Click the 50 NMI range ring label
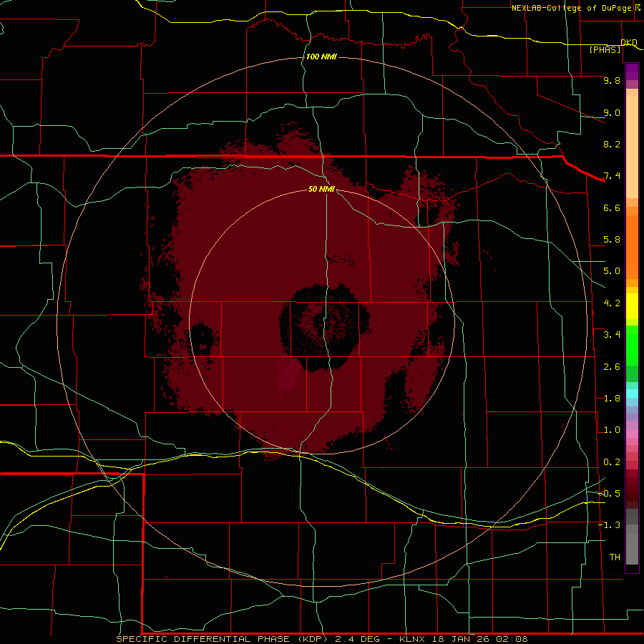 tap(321, 189)
